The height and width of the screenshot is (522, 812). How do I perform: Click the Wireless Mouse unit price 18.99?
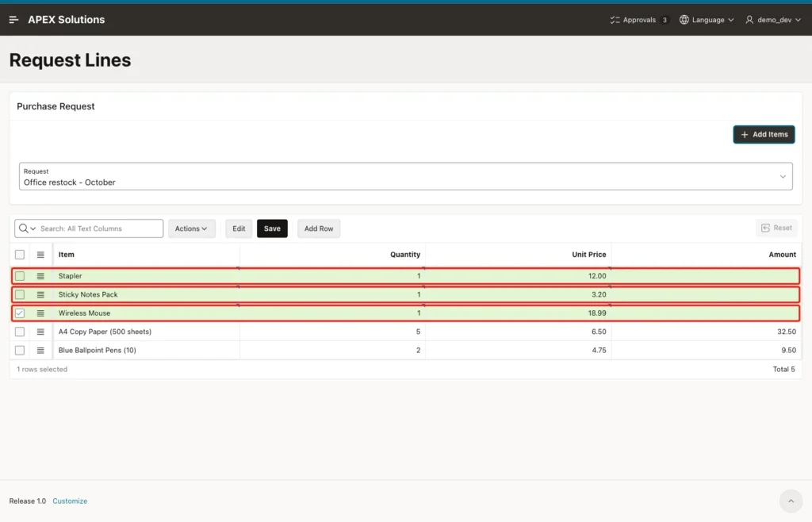pos(597,313)
